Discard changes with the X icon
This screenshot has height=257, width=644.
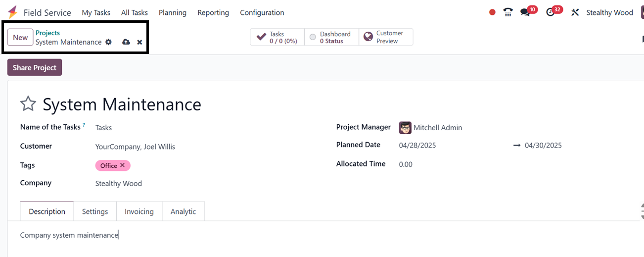tap(139, 42)
